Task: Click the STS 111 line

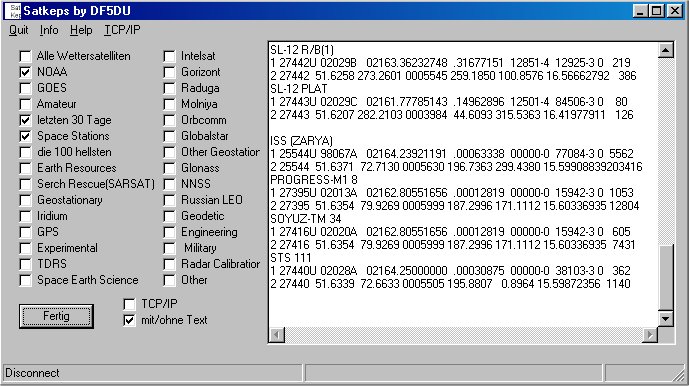Action: (x=290, y=258)
